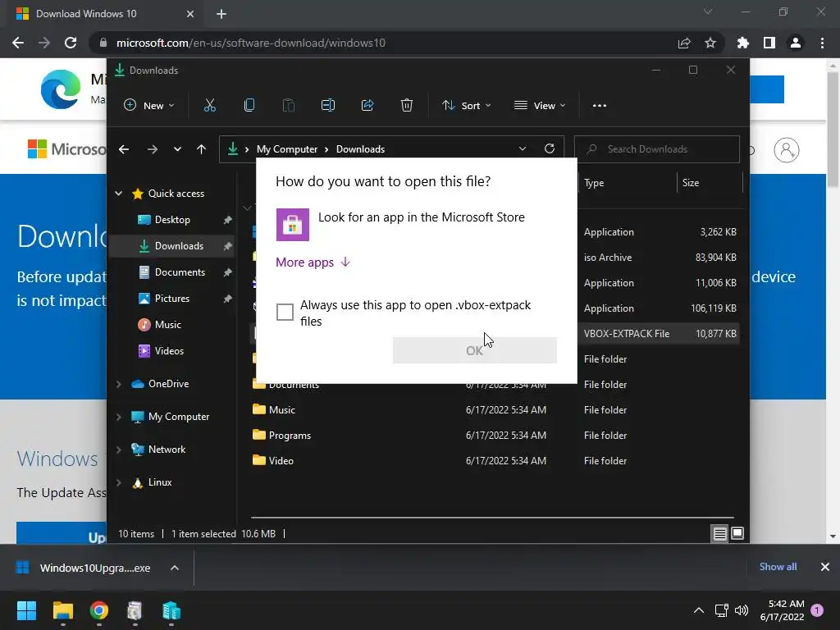Viewport: 840px width, 630px height.
Task: Click the Type column header
Action: click(594, 183)
